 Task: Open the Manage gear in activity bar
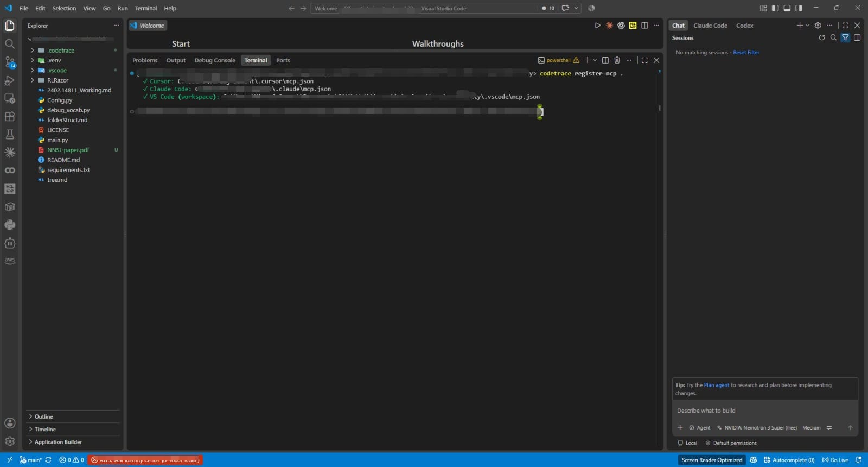(x=10, y=441)
